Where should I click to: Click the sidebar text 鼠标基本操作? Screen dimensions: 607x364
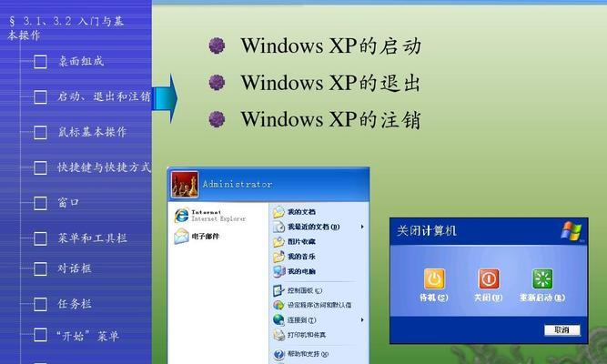click(92, 132)
